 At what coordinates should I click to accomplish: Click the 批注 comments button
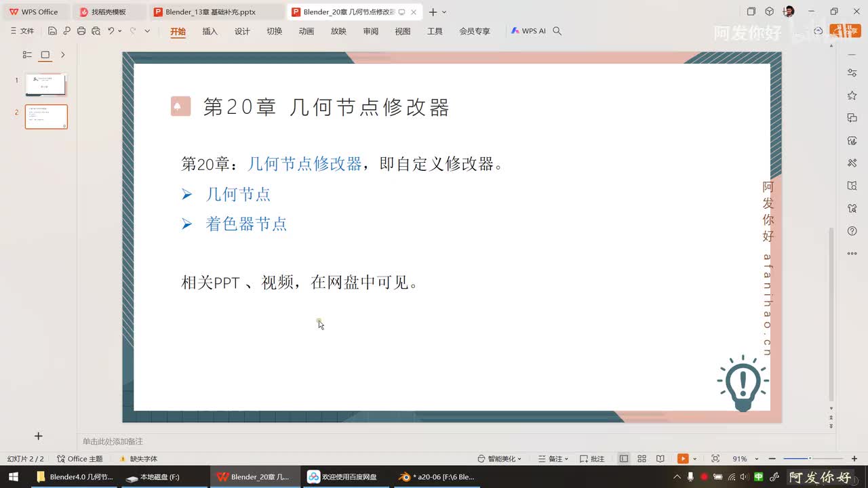592,459
